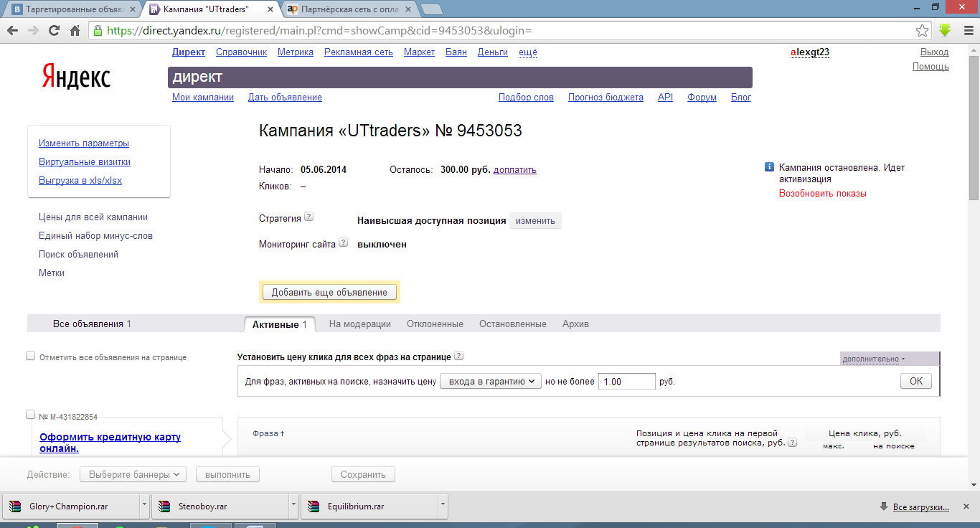The height and width of the screenshot is (528, 980).
Task: Open Stenoboy.rar download item
Action: pos(220,506)
